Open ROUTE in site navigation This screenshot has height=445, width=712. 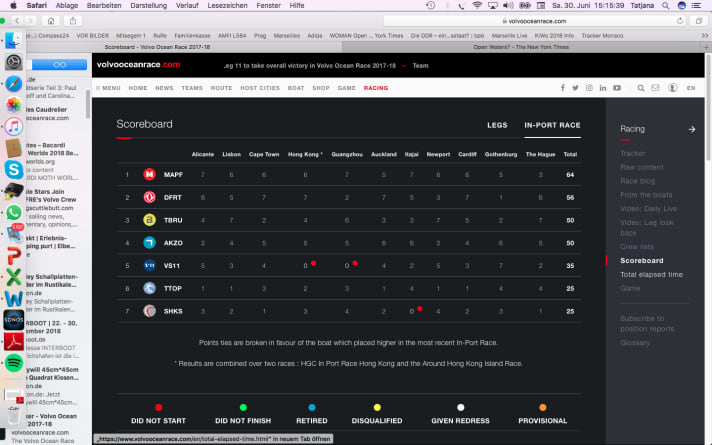[x=221, y=88]
